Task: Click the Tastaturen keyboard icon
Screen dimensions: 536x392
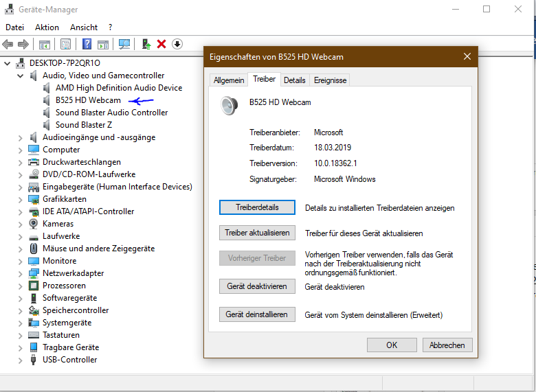Action: tap(34, 335)
